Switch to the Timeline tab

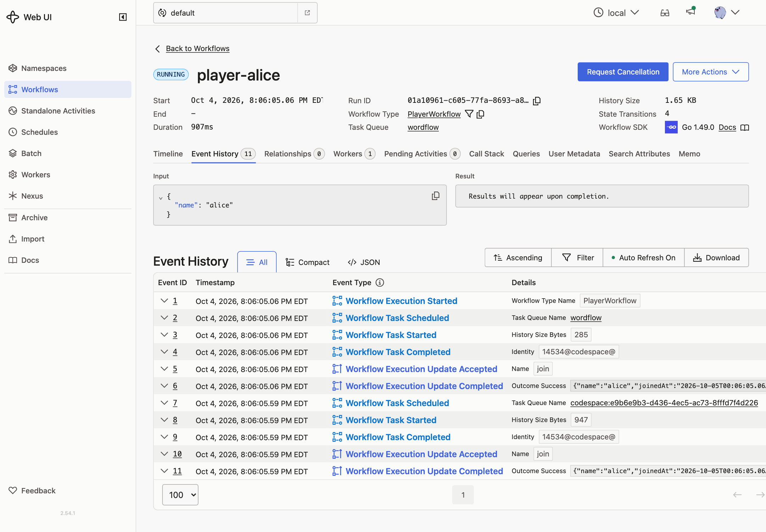coord(168,154)
